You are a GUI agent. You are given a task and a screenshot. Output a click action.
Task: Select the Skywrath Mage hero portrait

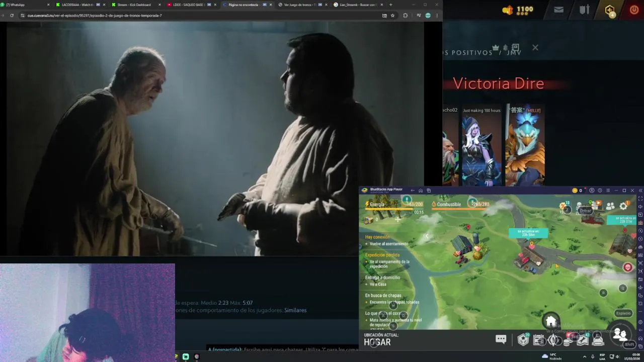[x=525, y=150]
